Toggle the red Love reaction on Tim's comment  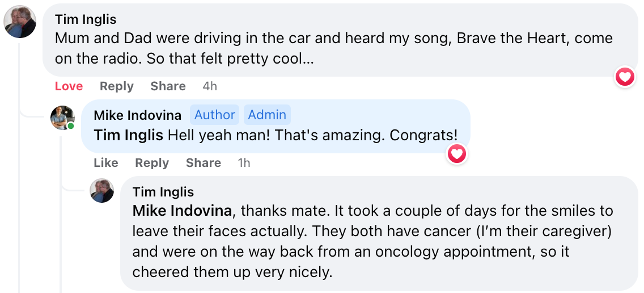69,86
